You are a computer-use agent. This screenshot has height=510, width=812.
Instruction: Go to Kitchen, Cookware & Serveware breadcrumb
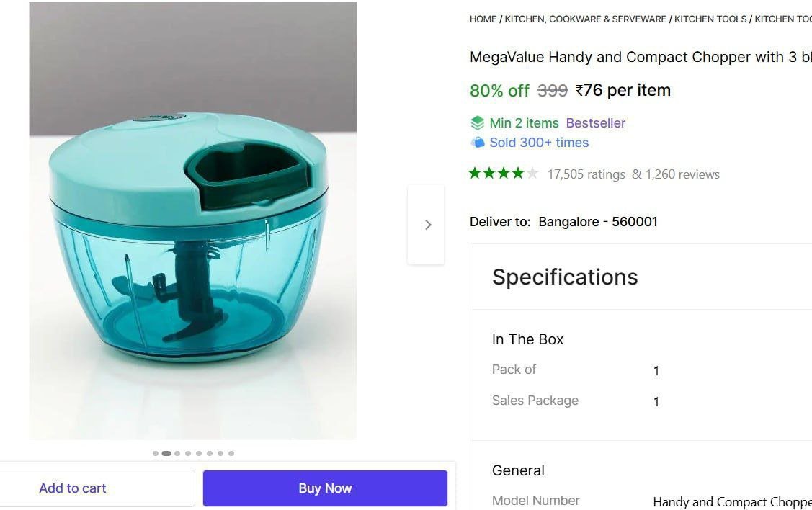coord(585,19)
